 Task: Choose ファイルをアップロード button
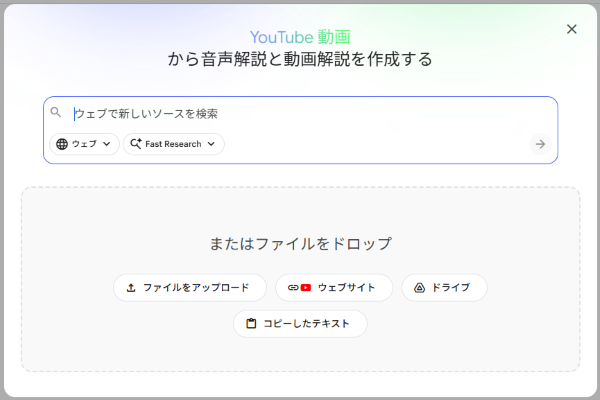coord(190,288)
